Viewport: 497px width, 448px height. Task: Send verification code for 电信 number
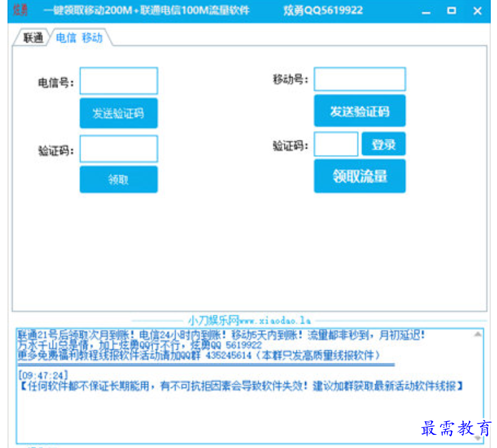point(119,113)
